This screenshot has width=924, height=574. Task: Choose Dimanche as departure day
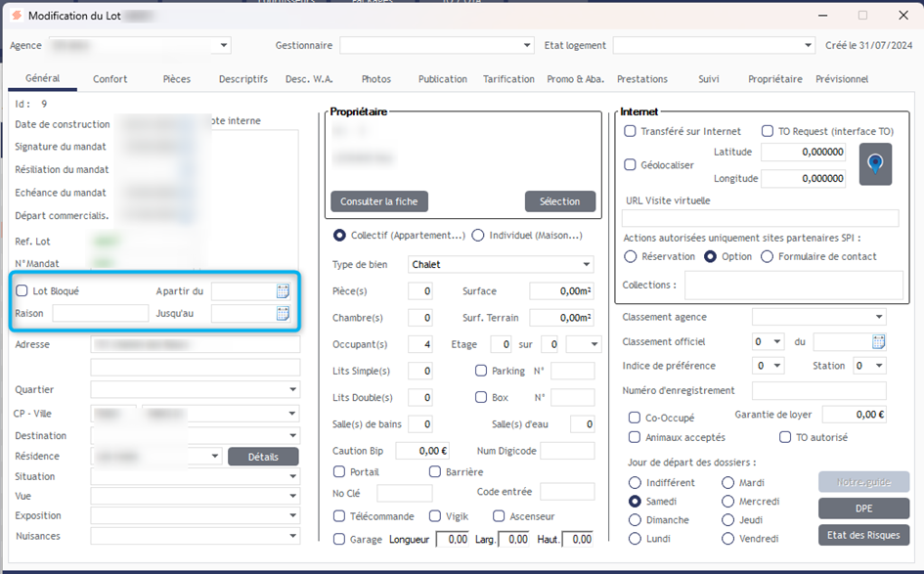[636, 520]
